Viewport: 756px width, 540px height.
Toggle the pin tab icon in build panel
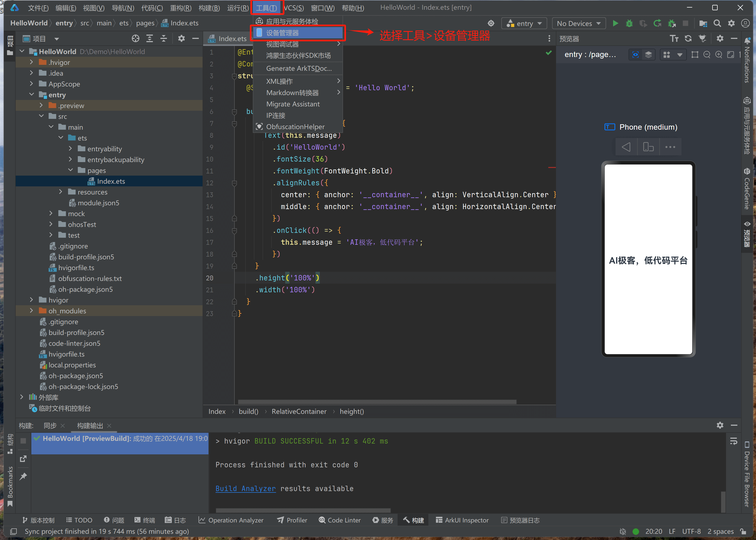23,477
